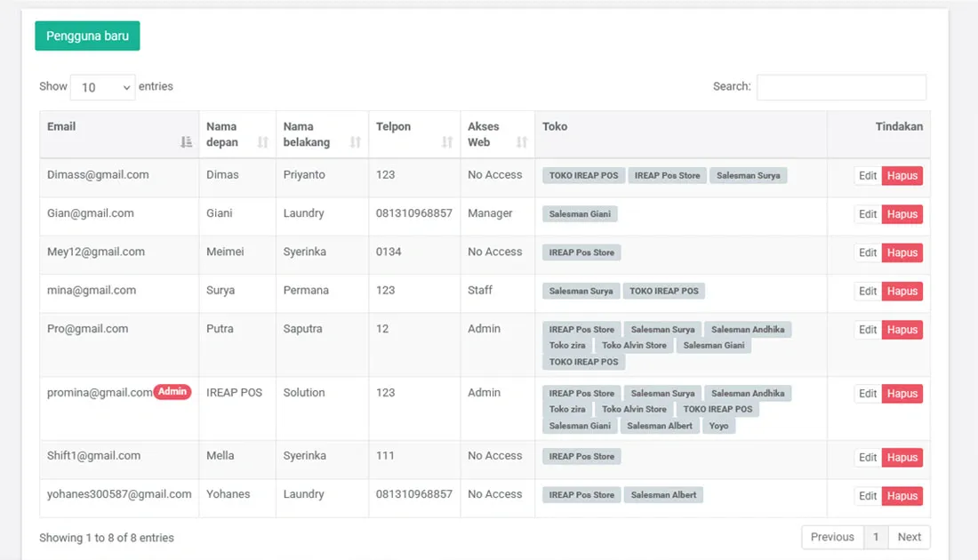Select page 1 in pagination

[x=876, y=537]
